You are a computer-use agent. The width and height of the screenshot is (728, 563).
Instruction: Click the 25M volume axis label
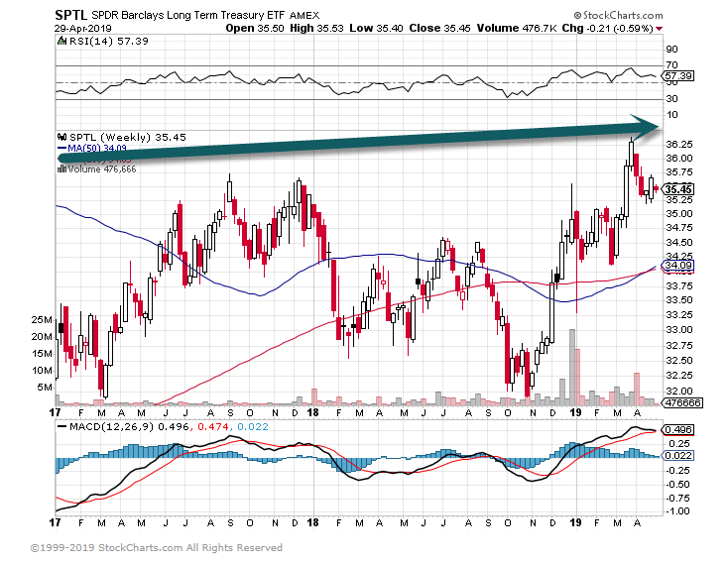pos(42,320)
